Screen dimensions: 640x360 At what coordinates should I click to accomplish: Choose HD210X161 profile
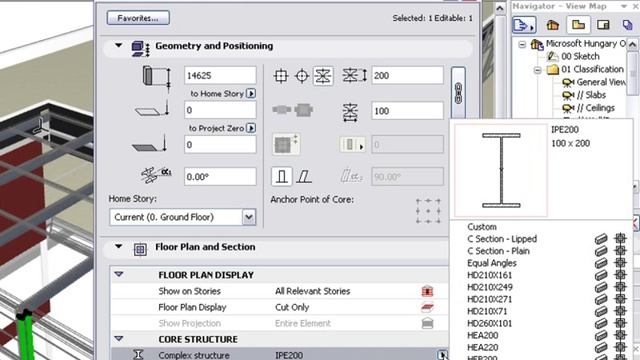(x=489, y=275)
